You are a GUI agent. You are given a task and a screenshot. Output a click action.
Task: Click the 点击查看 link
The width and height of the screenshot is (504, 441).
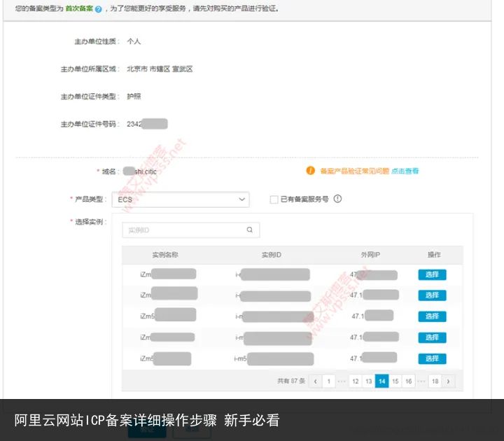405,171
